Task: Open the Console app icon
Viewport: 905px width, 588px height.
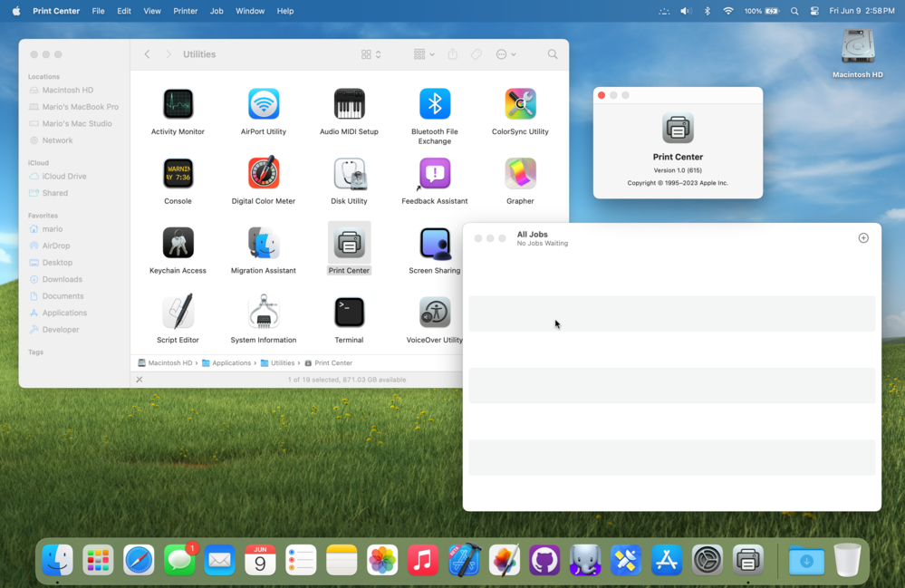Action: 178,174
